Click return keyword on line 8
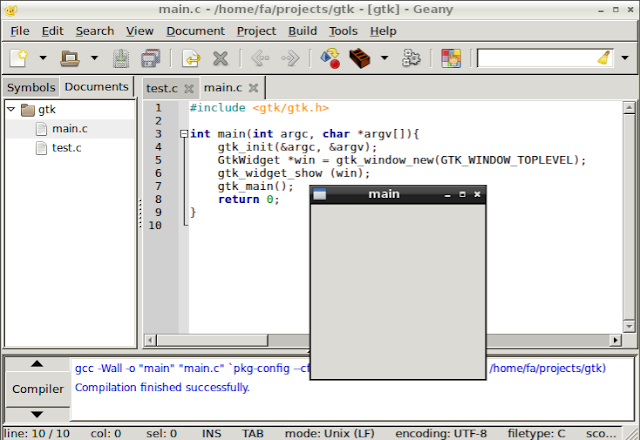The image size is (640, 440). pos(238,199)
